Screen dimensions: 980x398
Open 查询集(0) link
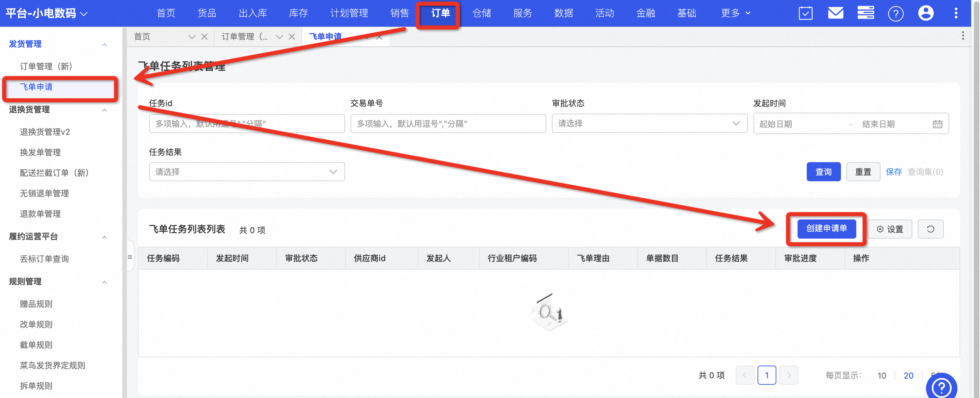pyautogui.click(x=925, y=172)
